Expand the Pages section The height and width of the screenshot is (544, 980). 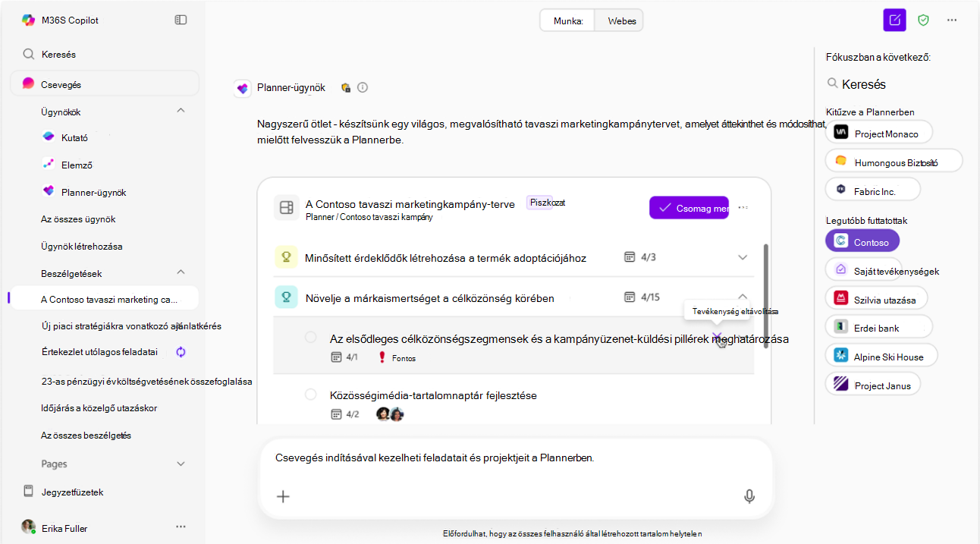[181, 464]
